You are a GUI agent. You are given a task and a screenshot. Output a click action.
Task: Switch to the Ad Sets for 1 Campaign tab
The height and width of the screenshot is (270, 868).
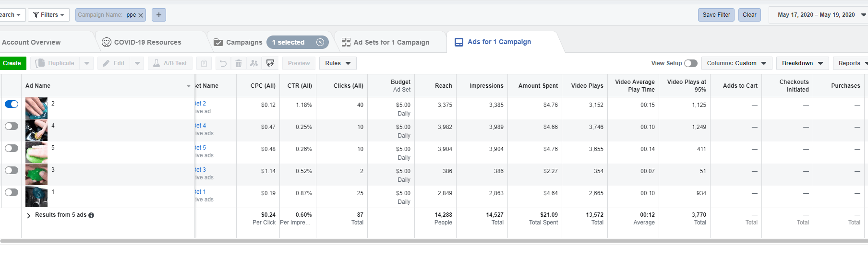coord(391,42)
